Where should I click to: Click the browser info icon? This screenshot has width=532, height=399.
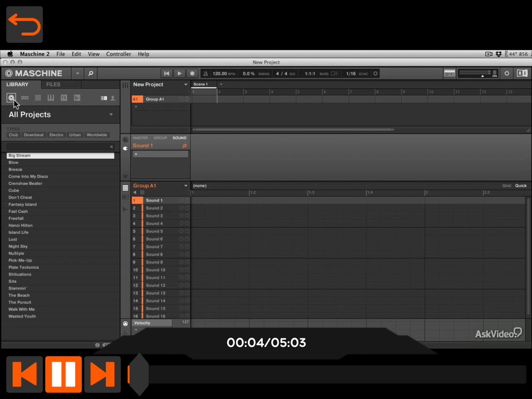(97, 345)
